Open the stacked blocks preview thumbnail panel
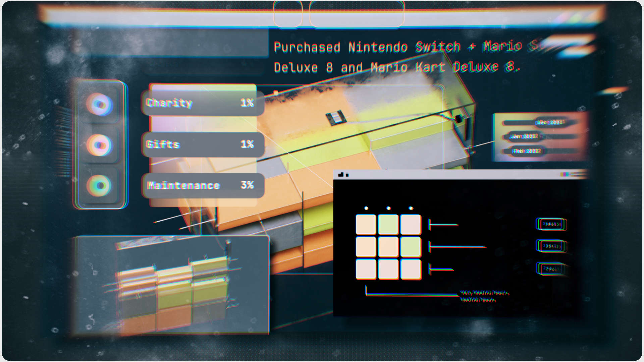Screen dimensions: 644x362 172,285
